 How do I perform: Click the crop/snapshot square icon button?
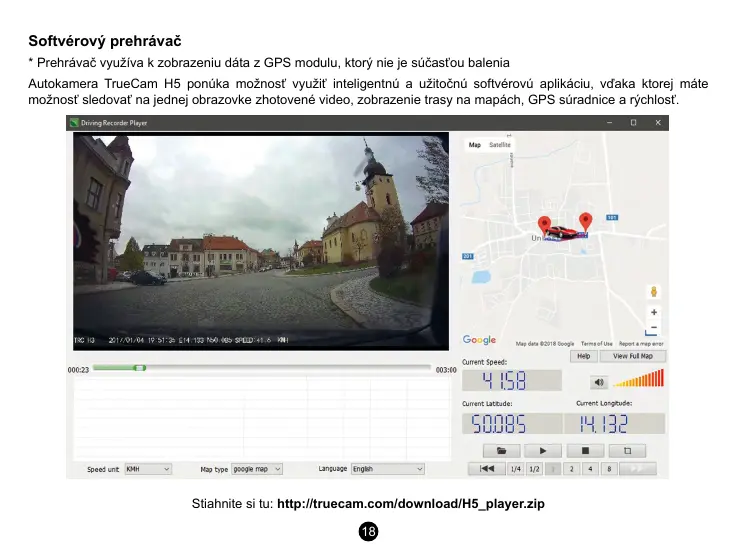tap(627, 451)
